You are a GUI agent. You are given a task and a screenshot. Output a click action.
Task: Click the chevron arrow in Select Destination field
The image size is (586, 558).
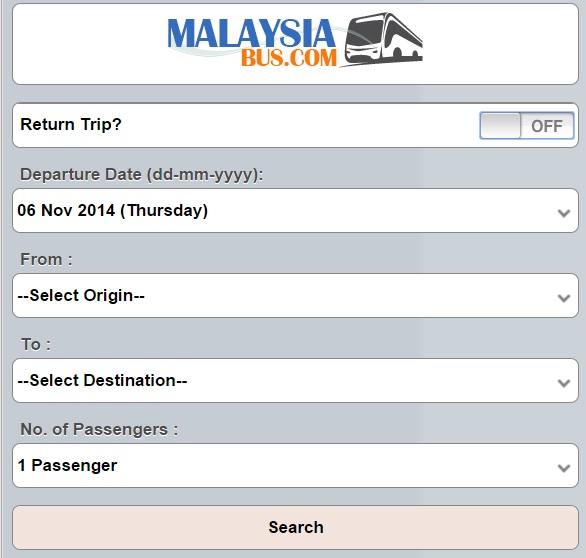tap(564, 383)
